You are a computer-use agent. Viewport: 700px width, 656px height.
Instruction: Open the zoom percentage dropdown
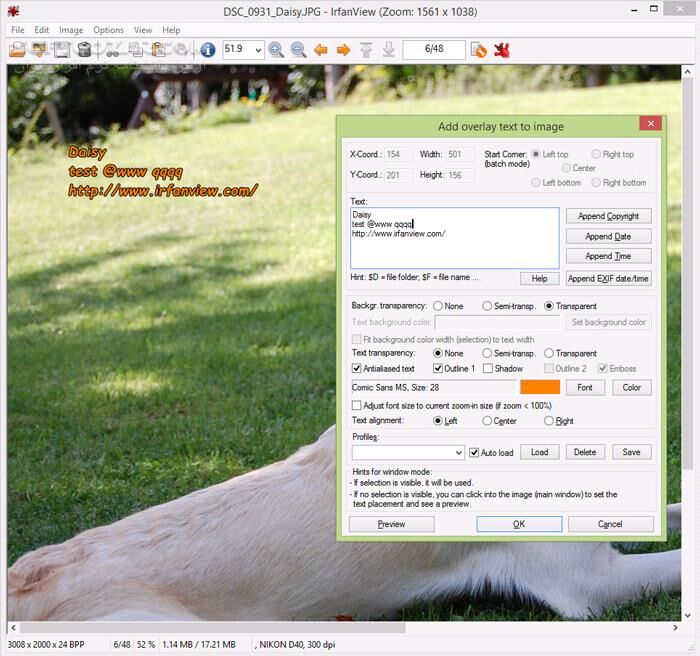tap(258, 49)
